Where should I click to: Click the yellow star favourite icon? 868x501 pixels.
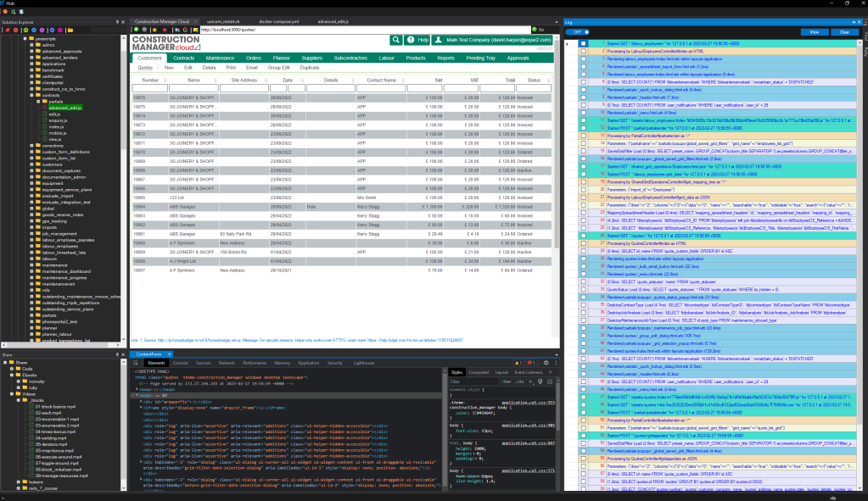tap(154, 30)
